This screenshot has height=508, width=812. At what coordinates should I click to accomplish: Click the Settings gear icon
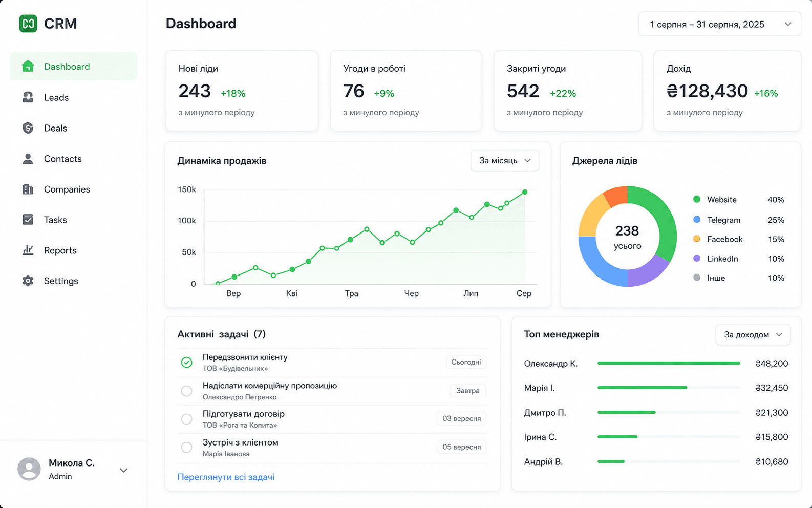28,281
